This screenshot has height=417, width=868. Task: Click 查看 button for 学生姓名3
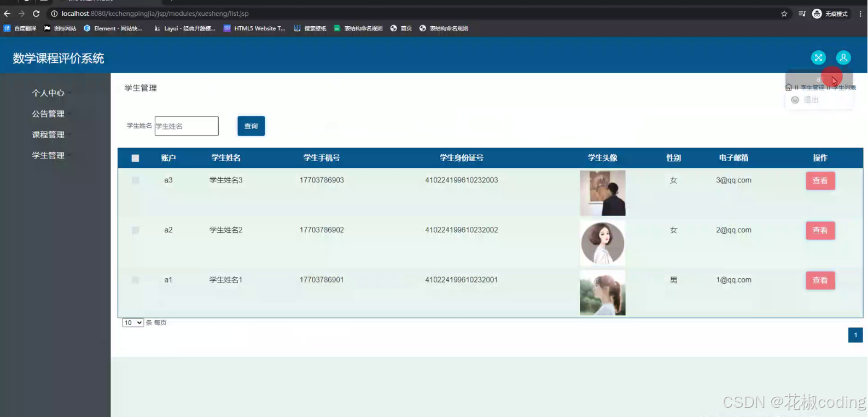click(820, 180)
